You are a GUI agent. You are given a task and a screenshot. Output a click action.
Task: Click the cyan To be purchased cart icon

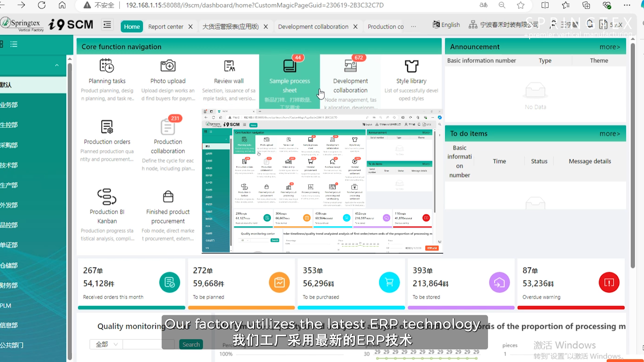click(389, 282)
